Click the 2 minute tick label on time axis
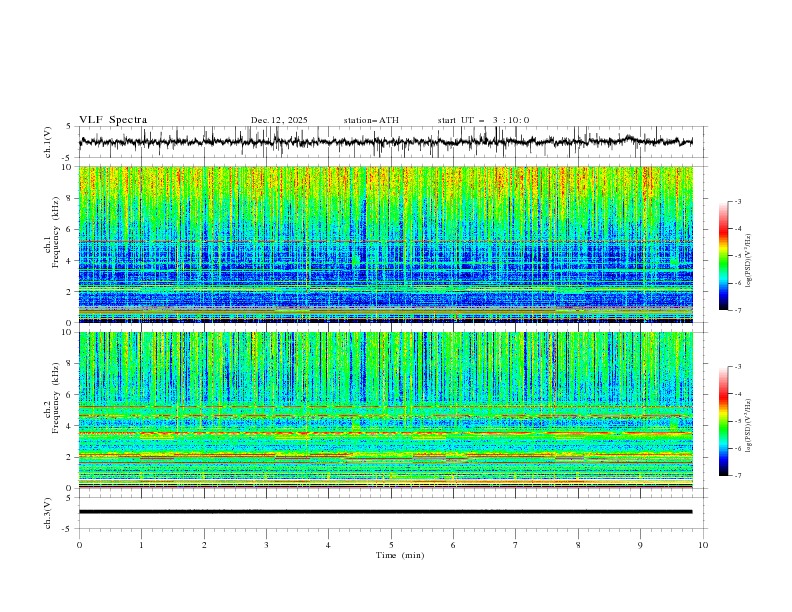Screen dimensions: 792x612 [x=204, y=544]
